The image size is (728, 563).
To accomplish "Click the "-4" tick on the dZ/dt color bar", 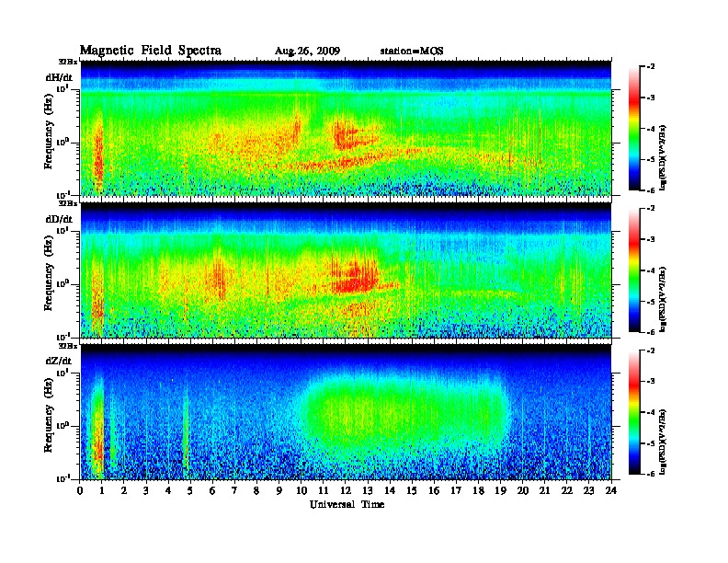I will click(x=651, y=412).
